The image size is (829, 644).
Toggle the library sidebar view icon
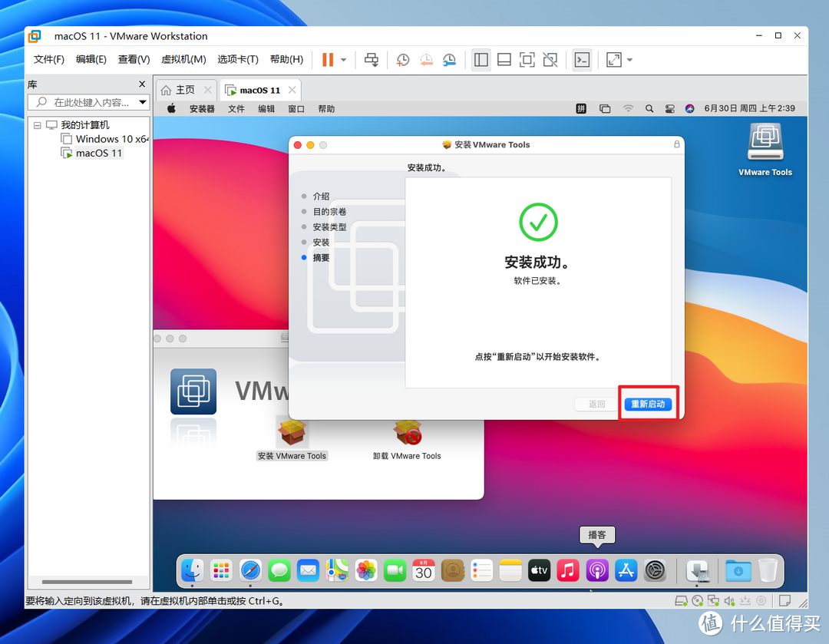click(x=481, y=60)
